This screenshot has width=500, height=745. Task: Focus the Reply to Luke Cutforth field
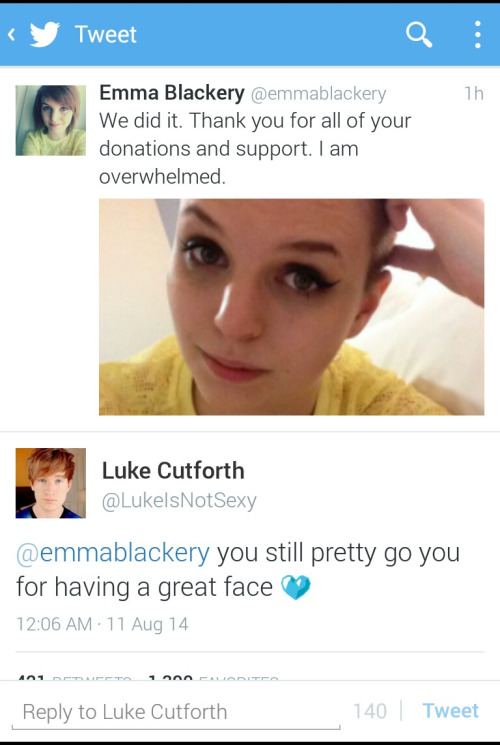176,712
